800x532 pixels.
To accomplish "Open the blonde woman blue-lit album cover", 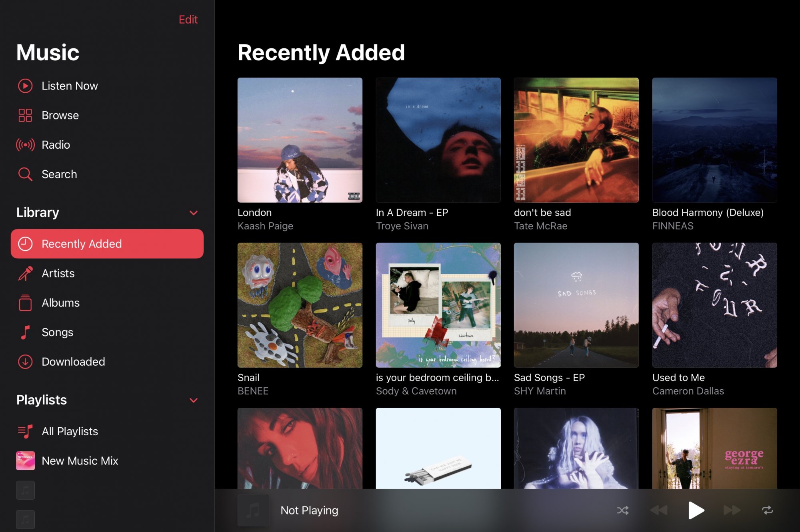I will [576, 448].
